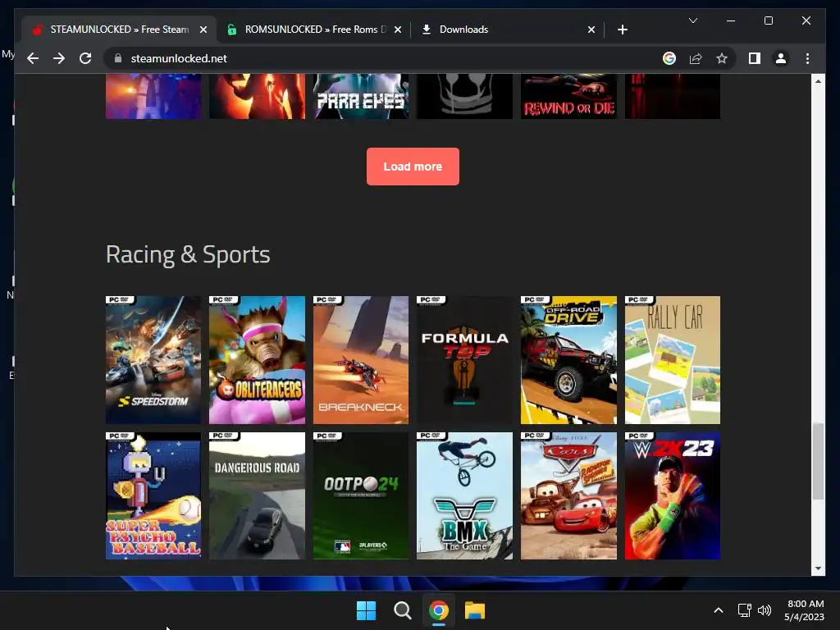Viewport: 840px width, 630px height.
Task: Reload the steamunlocked.net page
Action: tap(85, 58)
